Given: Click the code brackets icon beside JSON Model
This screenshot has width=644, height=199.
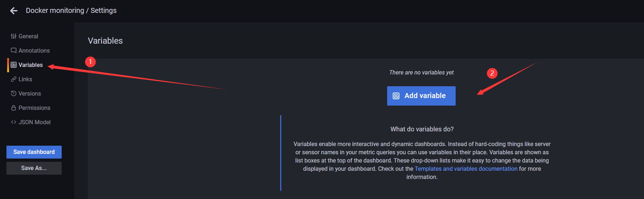Looking at the screenshot, I should [x=14, y=122].
